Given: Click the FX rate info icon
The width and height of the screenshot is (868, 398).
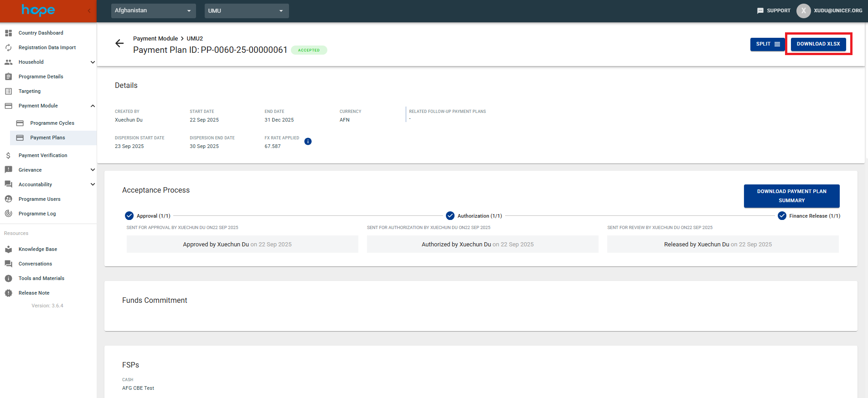Looking at the screenshot, I should point(308,142).
